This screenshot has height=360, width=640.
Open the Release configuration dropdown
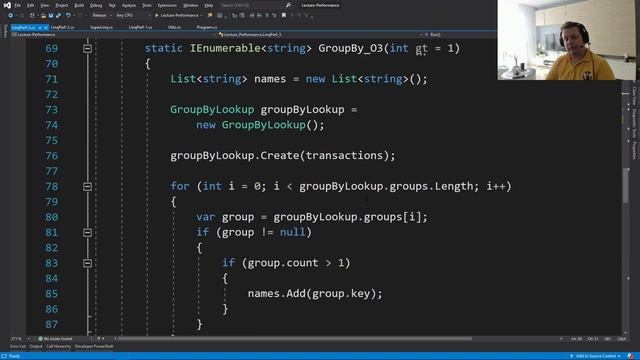coord(102,16)
